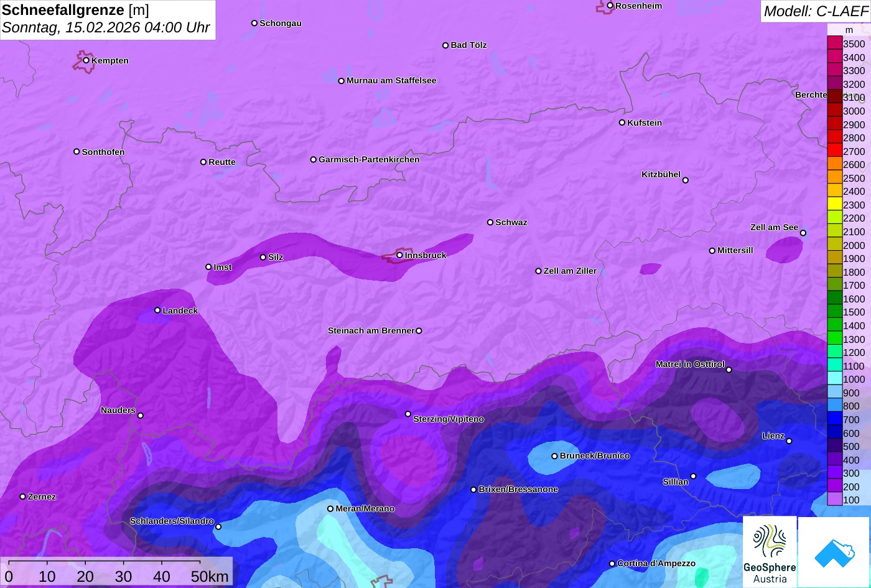Click the legend unit 'm' header

point(849,29)
